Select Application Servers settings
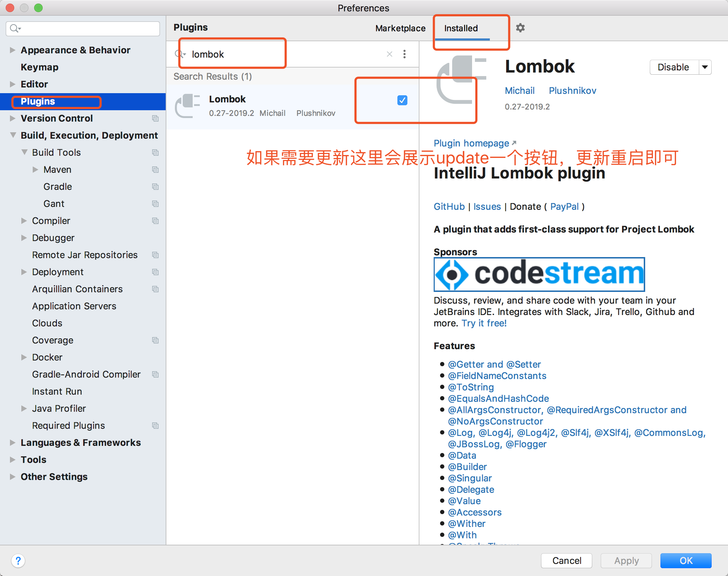This screenshot has height=576, width=728. [x=74, y=306]
